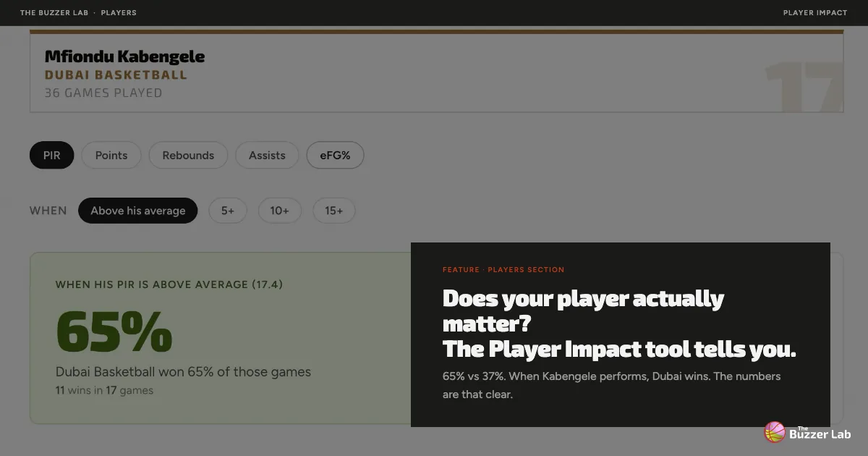Image resolution: width=868 pixels, height=456 pixels.
Task: Select the Points stat pill
Action: pyautogui.click(x=111, y=155)
